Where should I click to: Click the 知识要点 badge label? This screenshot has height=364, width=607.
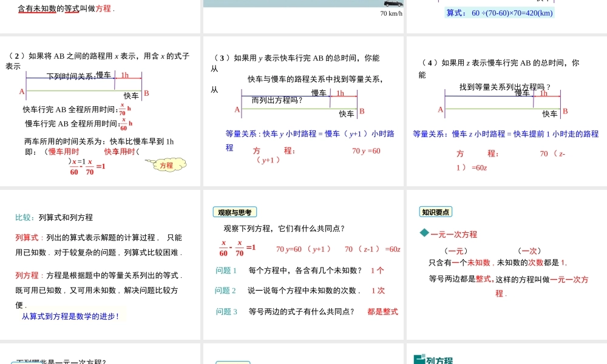(x=435, y=212)
